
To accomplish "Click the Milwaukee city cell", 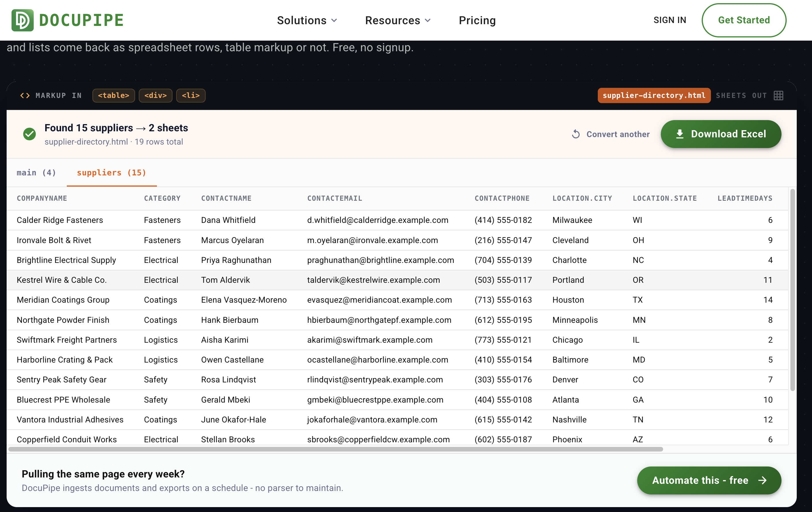I will (x=572, y=220).
